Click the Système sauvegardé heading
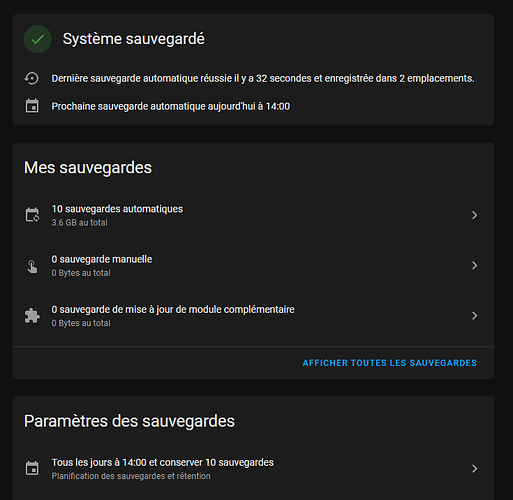 tap(134, 39)
